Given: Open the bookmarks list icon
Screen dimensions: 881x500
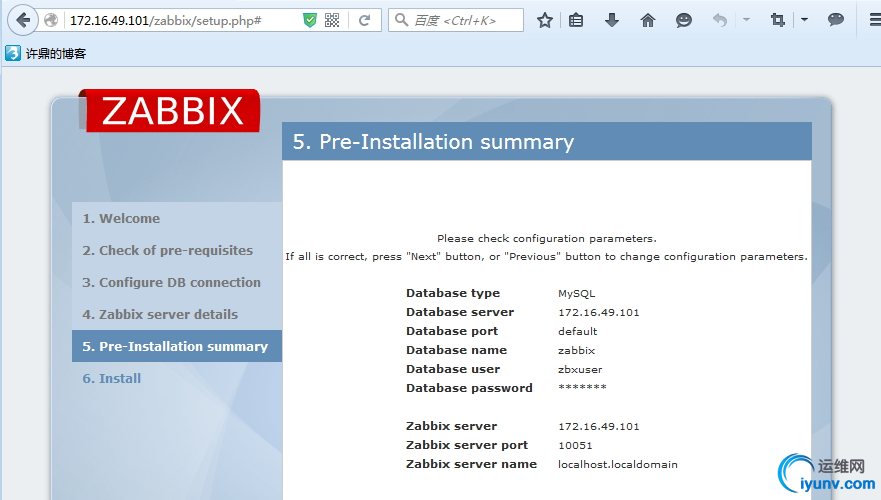Looking at the screenshot, I should 576,21.
